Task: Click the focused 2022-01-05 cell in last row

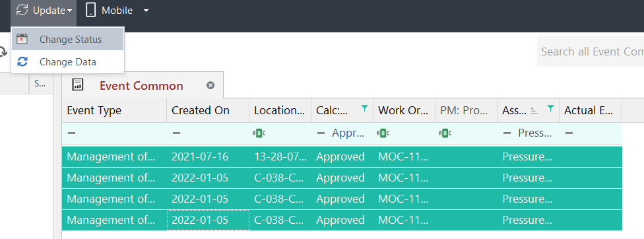Action: 208,220
